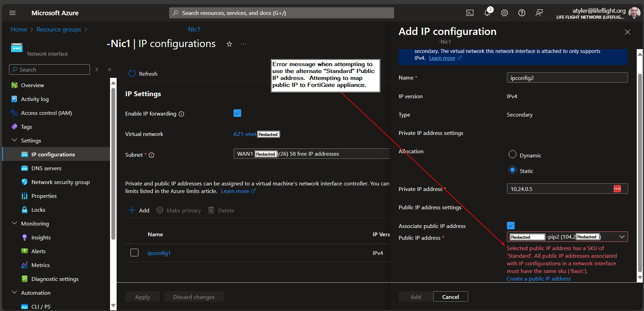Show info for Enable IP forwarding

181,114
